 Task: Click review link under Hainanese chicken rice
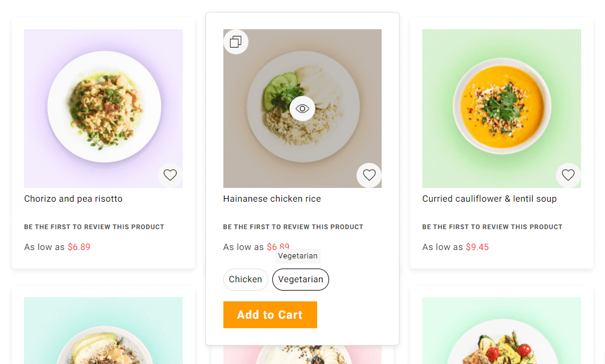pos(293,227)
